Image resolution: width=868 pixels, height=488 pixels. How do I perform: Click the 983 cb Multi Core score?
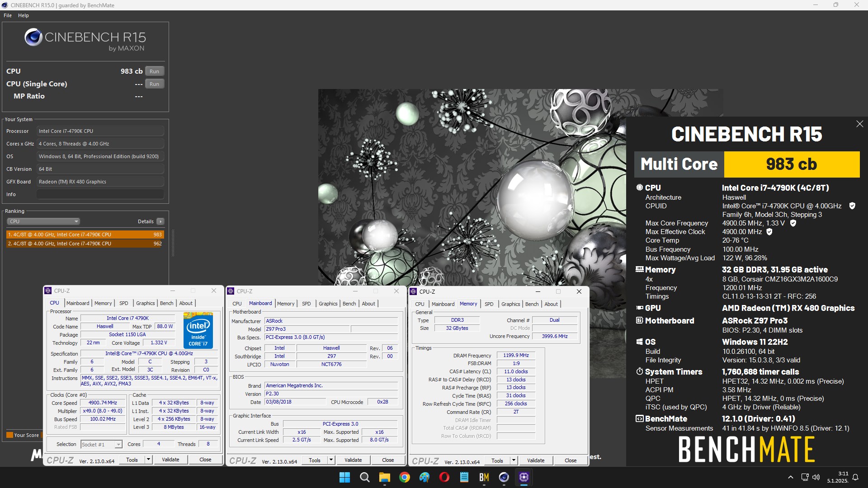[x=792, y=164]
